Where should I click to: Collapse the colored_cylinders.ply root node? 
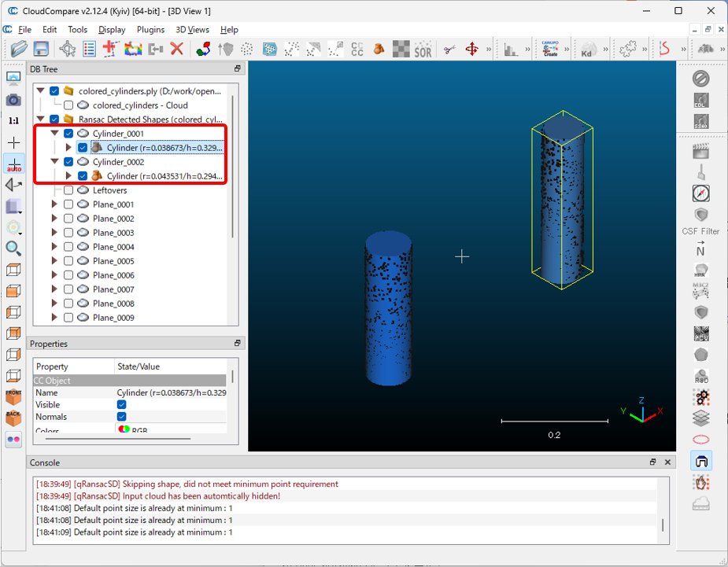tap(40, 91)
